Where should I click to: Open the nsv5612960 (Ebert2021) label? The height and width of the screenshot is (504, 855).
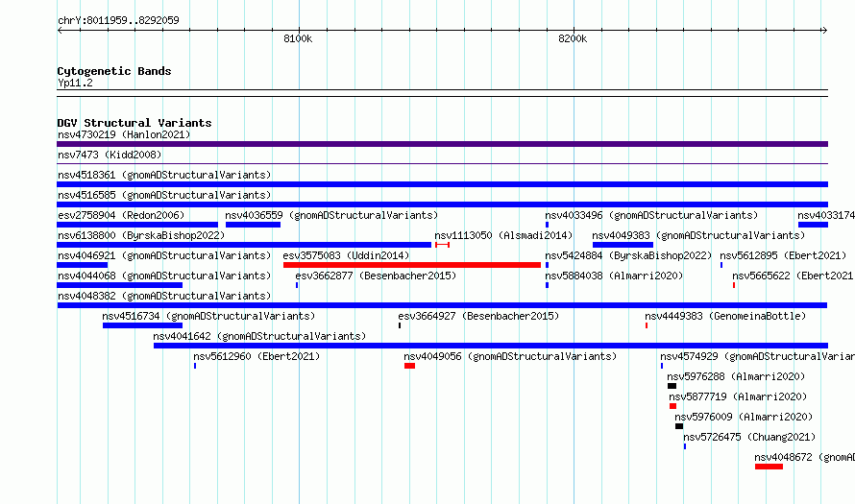click(x=256, y=356)
